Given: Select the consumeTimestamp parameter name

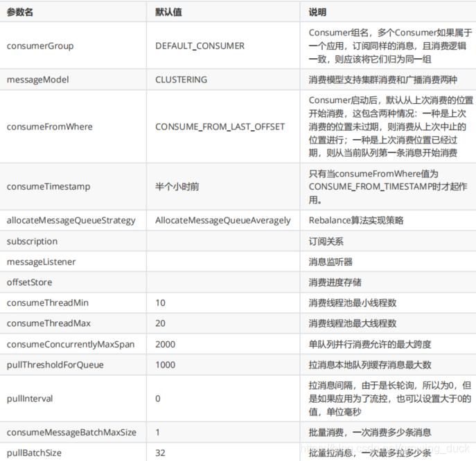Looking at the screenshot, I should pyautogui.click(x=49, y=186).
